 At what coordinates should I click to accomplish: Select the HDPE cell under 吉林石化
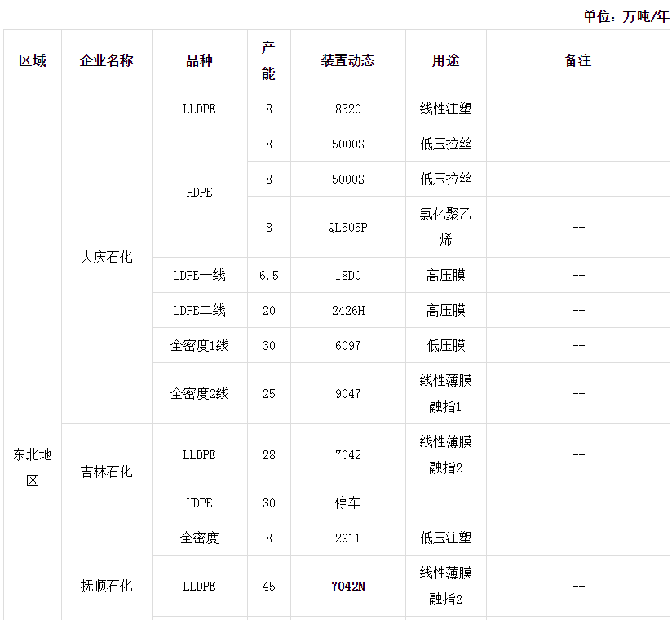click(199, 503)
